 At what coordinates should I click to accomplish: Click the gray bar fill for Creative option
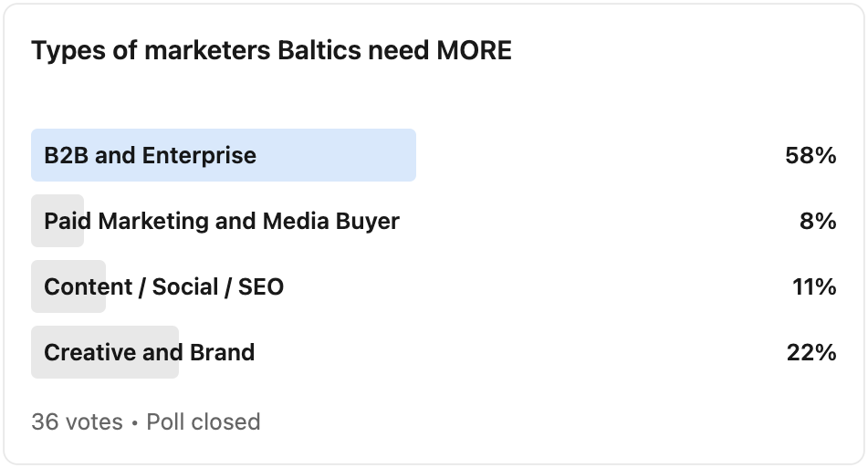pos(37,352)
